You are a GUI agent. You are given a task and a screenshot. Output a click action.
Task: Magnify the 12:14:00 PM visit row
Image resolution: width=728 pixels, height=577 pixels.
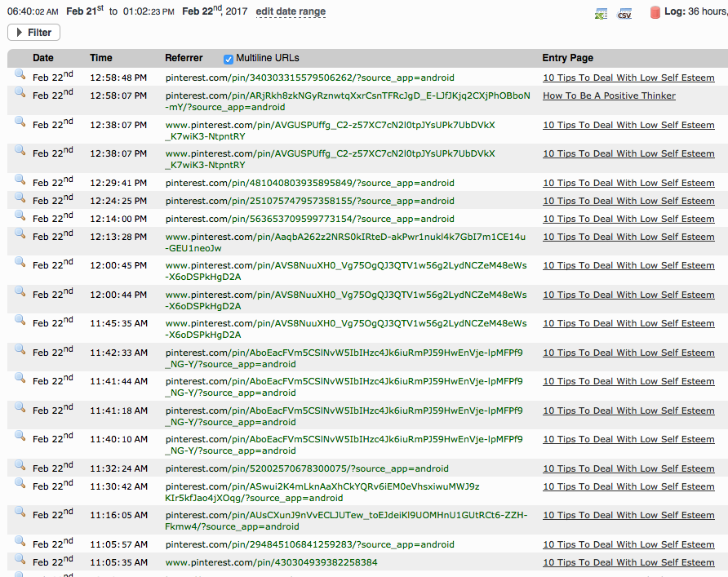pos(20,215)
